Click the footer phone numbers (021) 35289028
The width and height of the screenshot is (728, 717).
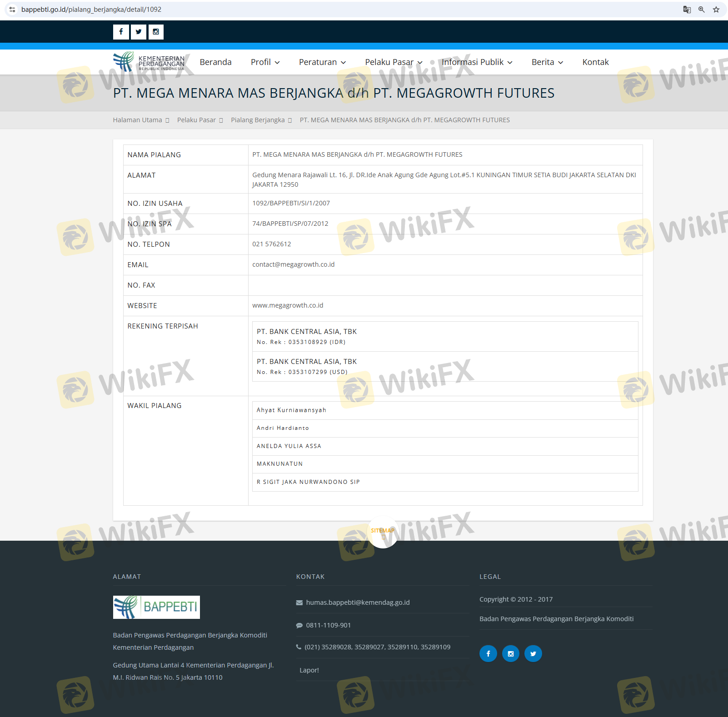378,647
